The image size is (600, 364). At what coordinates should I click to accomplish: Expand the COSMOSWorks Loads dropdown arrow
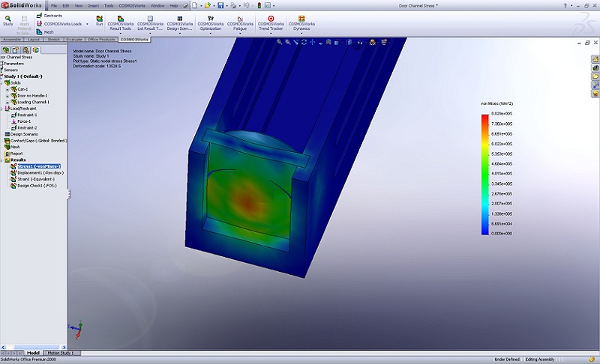[x=85, y=24]
